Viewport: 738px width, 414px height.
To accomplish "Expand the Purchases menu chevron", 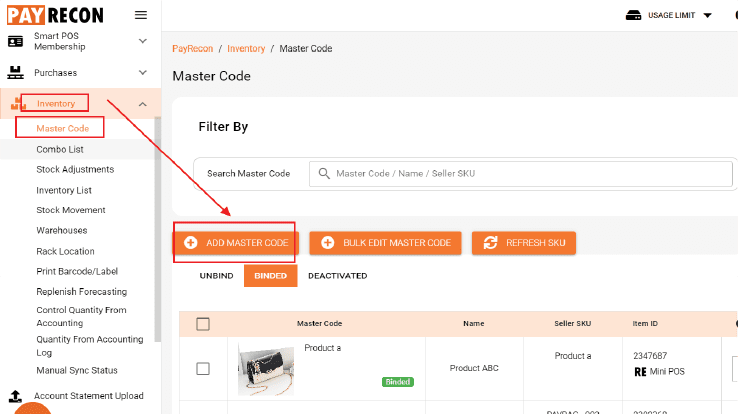I will tap(143, 72).
